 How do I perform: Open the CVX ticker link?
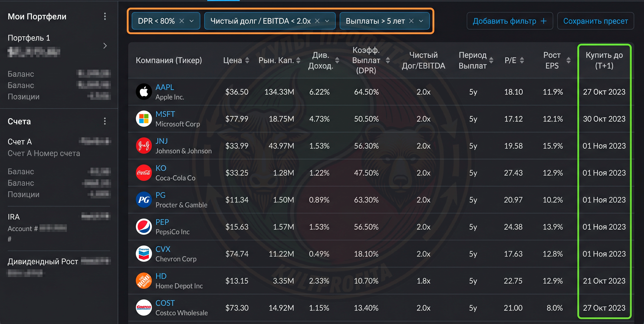coord(163,249)
